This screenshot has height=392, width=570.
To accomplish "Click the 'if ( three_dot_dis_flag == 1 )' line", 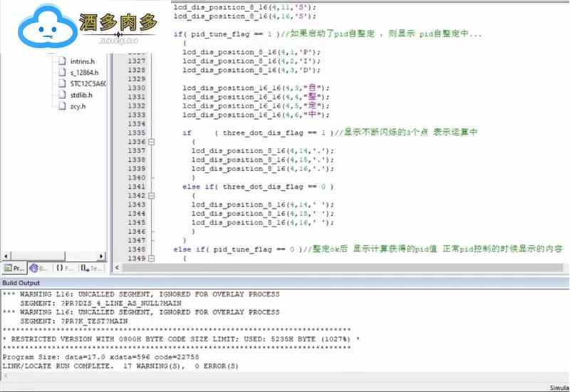I will (x=330, y=133).
